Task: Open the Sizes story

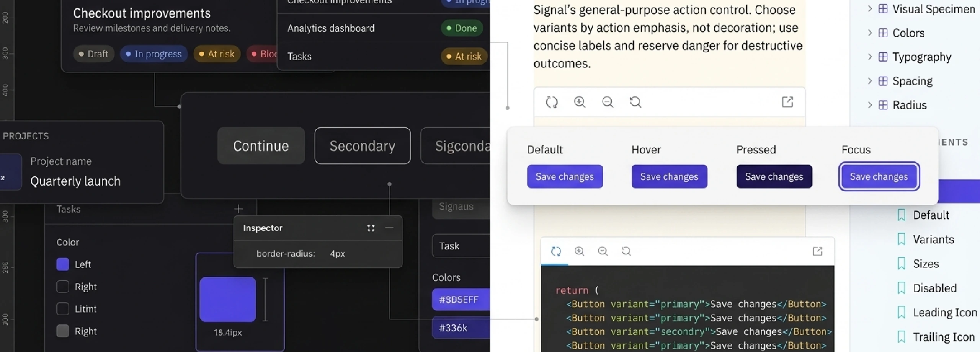Action: (926, 264)
